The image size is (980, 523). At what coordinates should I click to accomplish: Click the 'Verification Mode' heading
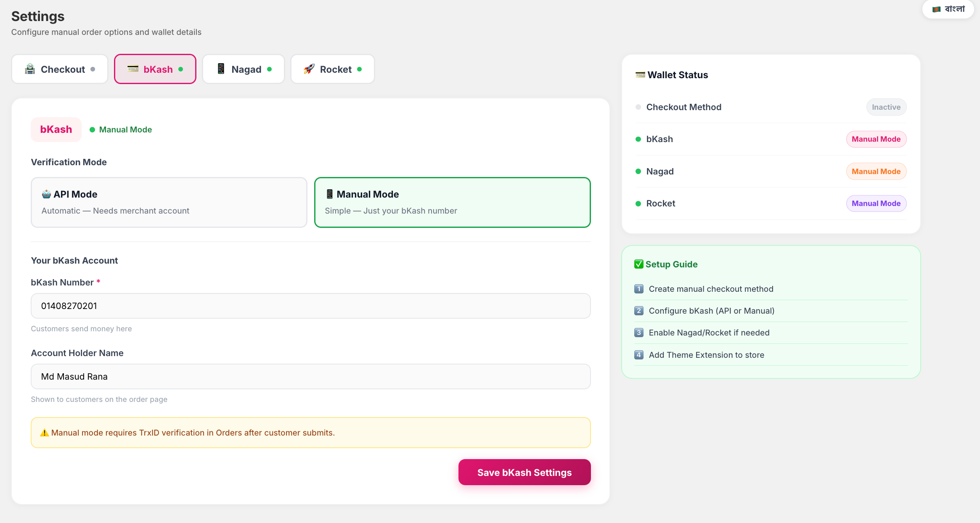(x=69, y=162)
